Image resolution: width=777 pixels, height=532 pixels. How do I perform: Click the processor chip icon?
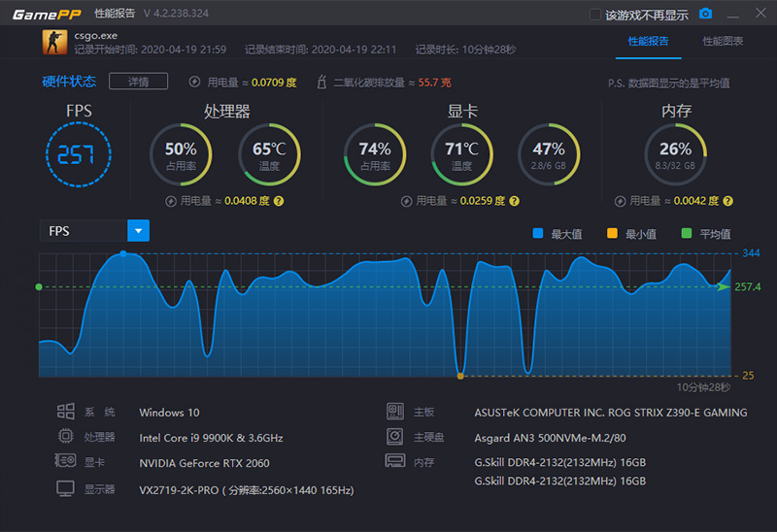click(66, 437)
